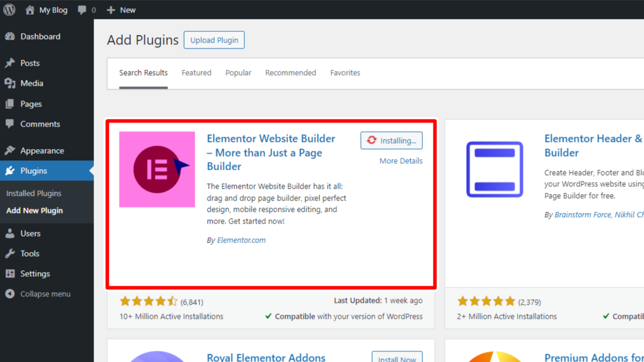The height and width of the screenshot is (362, 644).
Task: Switch to the Favorites tab
Action: [345, 73]
